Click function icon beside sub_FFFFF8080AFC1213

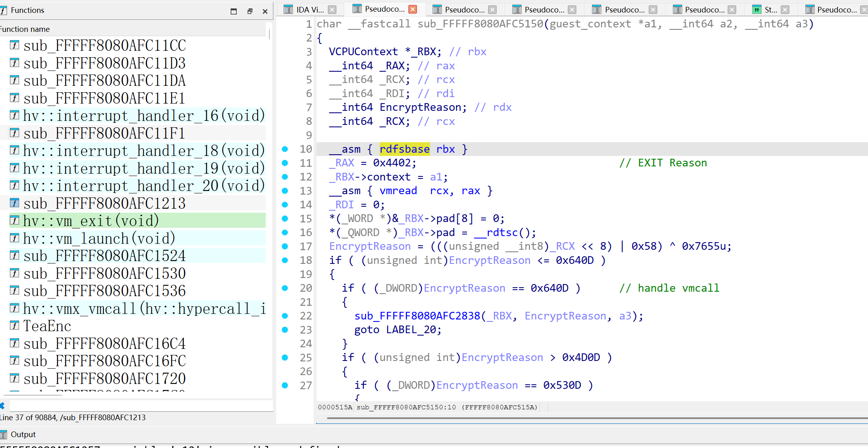pyautogui.click(x=14, y=203)
